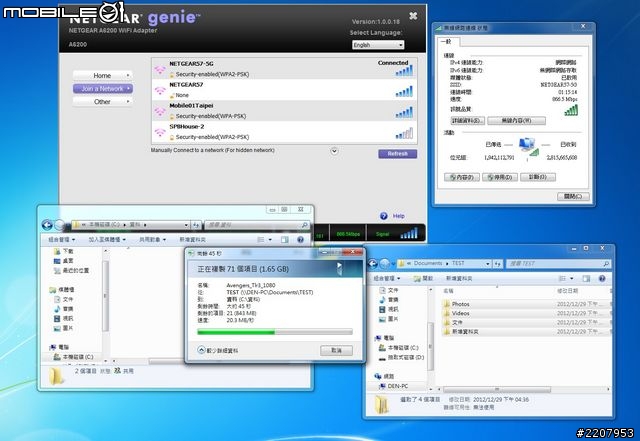Select the SPBHouse-2 network row
Image resolution: width=640 pixels, height=441 pixels.
click(284, 132)
